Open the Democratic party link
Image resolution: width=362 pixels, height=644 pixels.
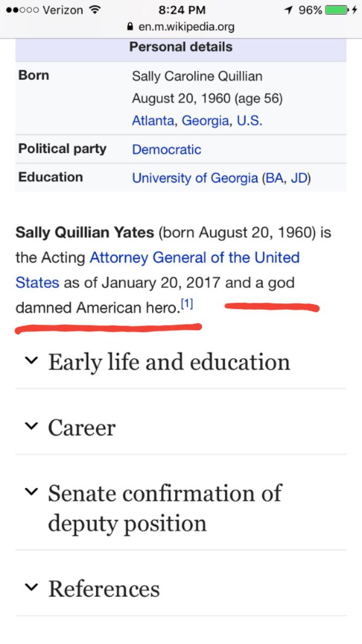click(166, 149)
